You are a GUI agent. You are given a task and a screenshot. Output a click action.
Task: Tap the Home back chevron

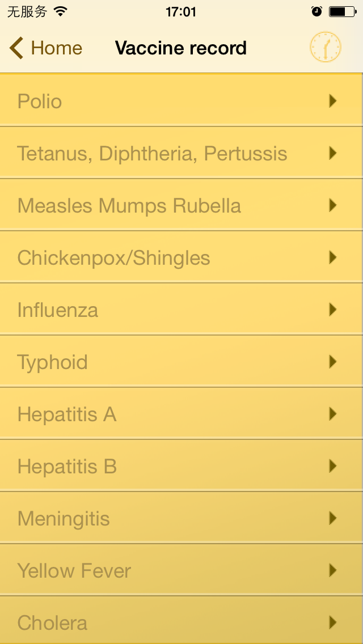point(16,48)
